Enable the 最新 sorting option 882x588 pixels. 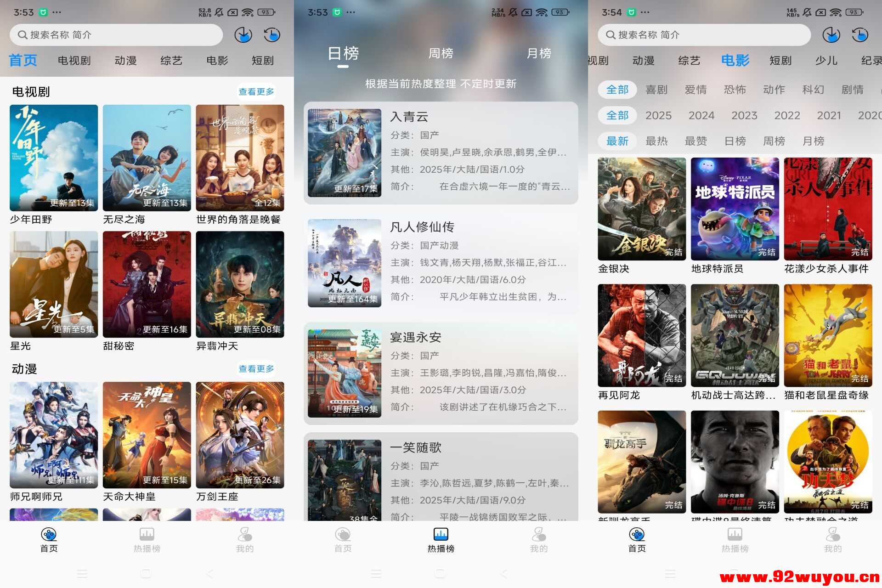tap(617, 141)
